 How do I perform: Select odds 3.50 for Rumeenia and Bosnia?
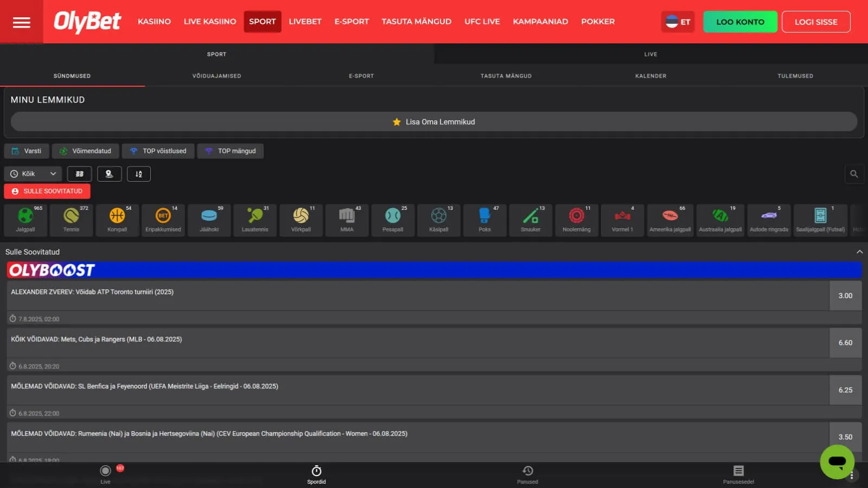tap(845, 437)
